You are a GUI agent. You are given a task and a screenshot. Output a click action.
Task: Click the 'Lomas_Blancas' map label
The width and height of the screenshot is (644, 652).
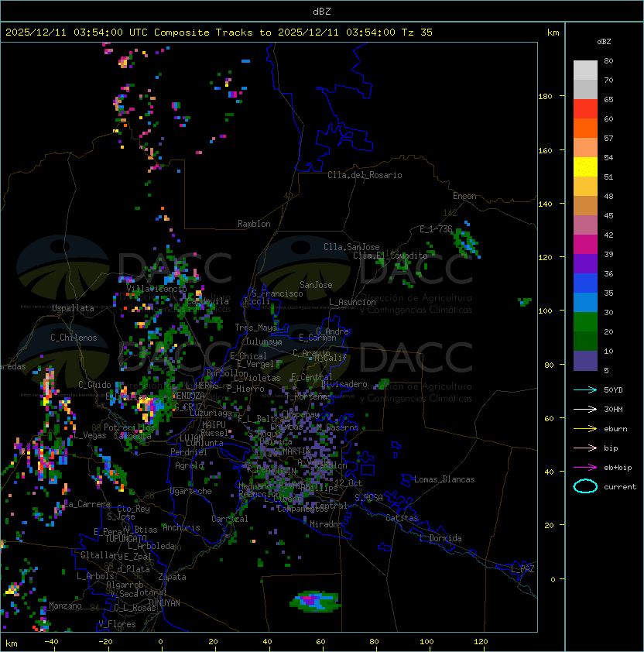coord(444,479)
